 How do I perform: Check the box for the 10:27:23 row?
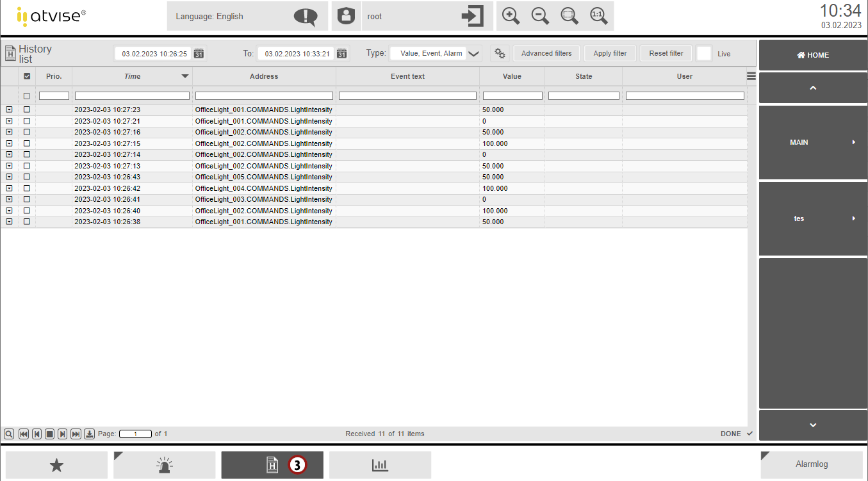[x=27, y=110]
